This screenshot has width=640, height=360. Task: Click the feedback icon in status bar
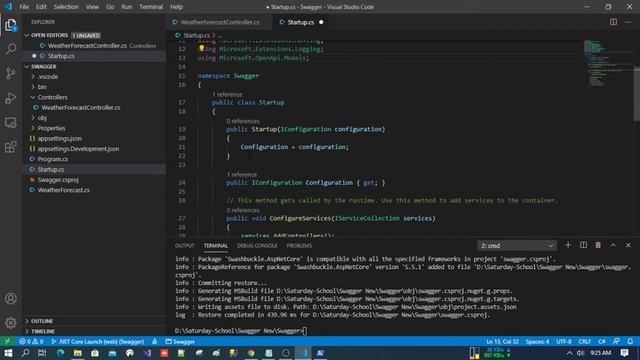pyautogui.click(x=616, y=342)
